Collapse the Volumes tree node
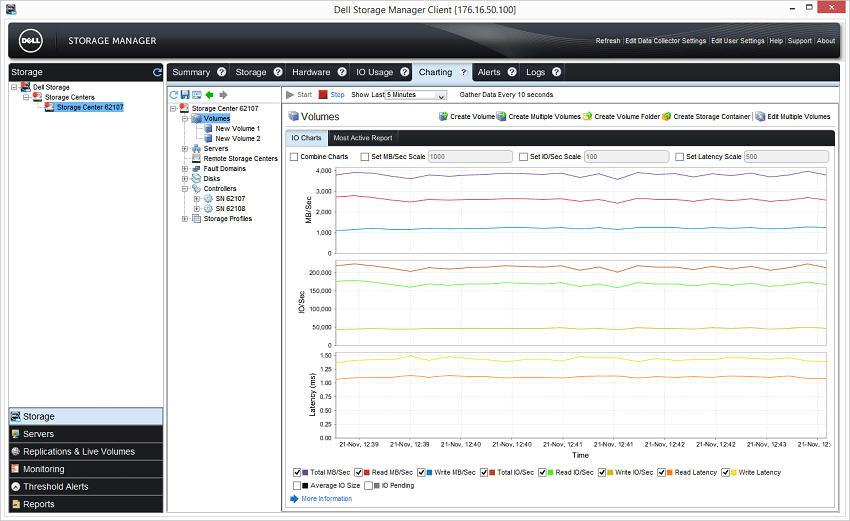The width and height of the screenshot is (850, 521). 185,119
